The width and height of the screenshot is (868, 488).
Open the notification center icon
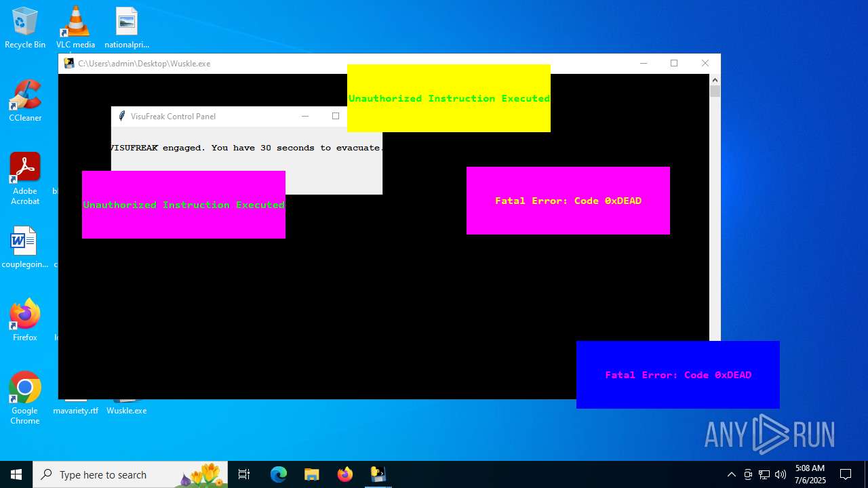coord(846,474)
